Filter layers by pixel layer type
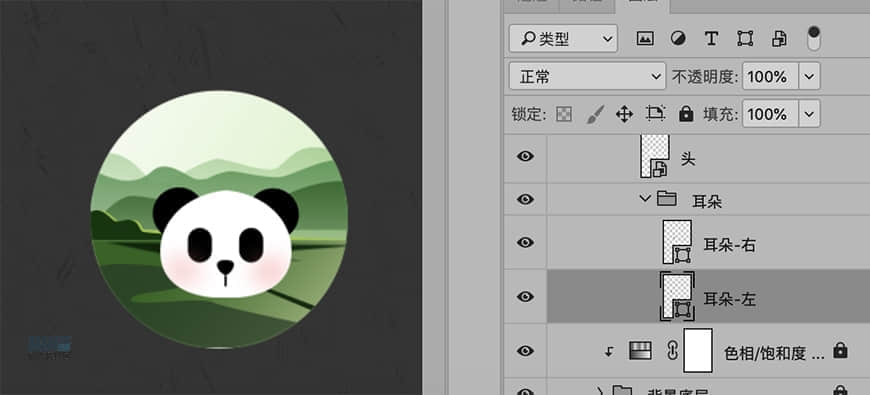This screenshot has width=870, height=395. 645,38
